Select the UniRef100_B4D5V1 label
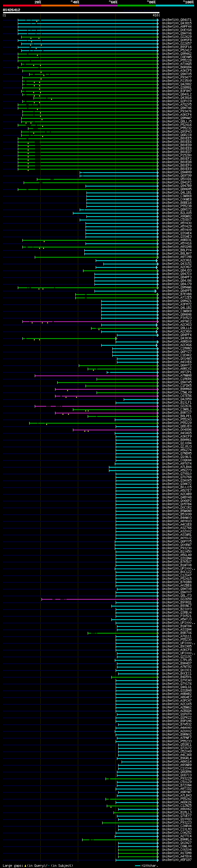 [176, 677]
